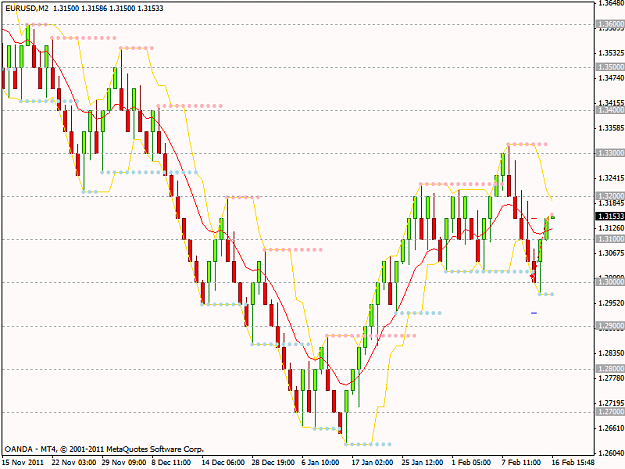Click the 1.32415 price axis label
This screenshot has height=469, width=625.
pos(611,178)
